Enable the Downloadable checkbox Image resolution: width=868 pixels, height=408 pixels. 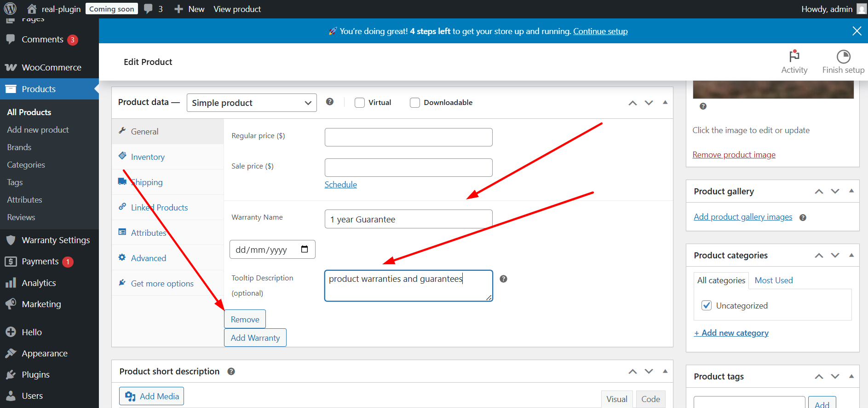[x=415, y=102]
